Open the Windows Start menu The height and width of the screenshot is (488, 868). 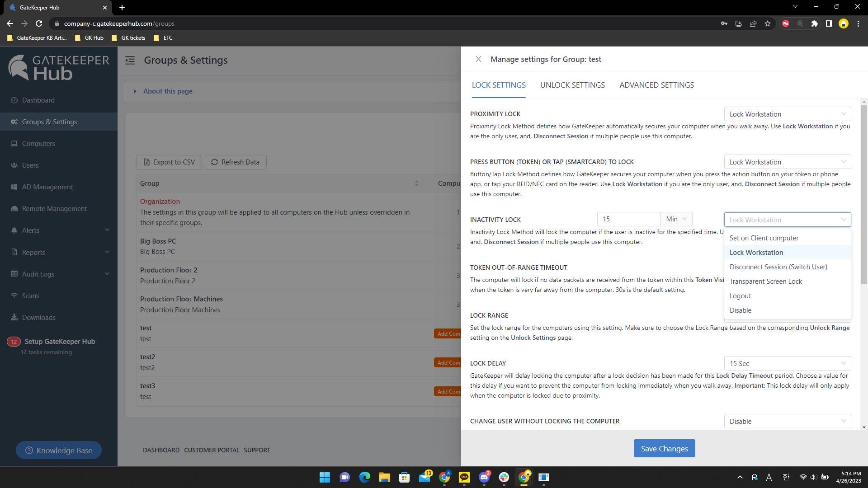pyautogui.click(x=325, y=477)
